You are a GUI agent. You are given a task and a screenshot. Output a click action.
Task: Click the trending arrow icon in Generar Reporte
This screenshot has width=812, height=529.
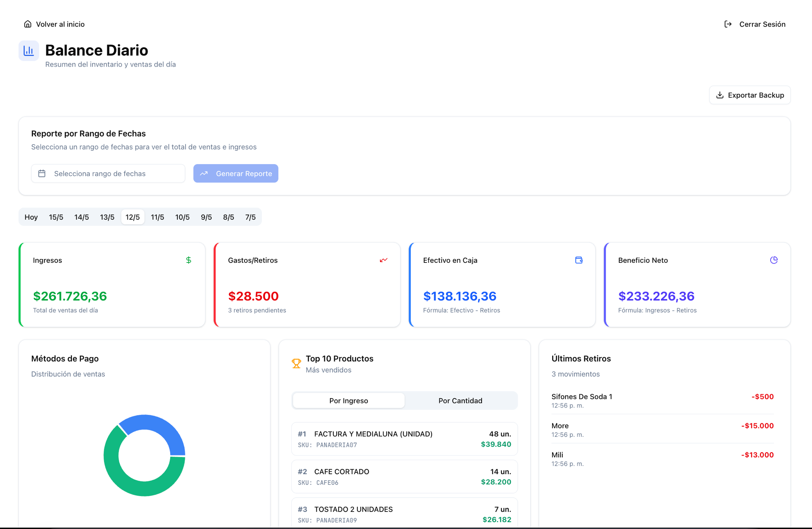(204, 173)
